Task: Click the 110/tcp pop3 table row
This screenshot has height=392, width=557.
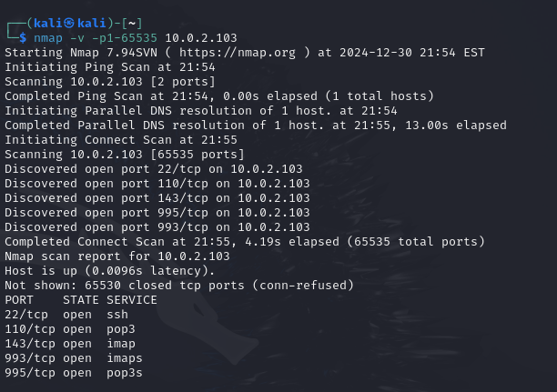Action: coord(70,329)
